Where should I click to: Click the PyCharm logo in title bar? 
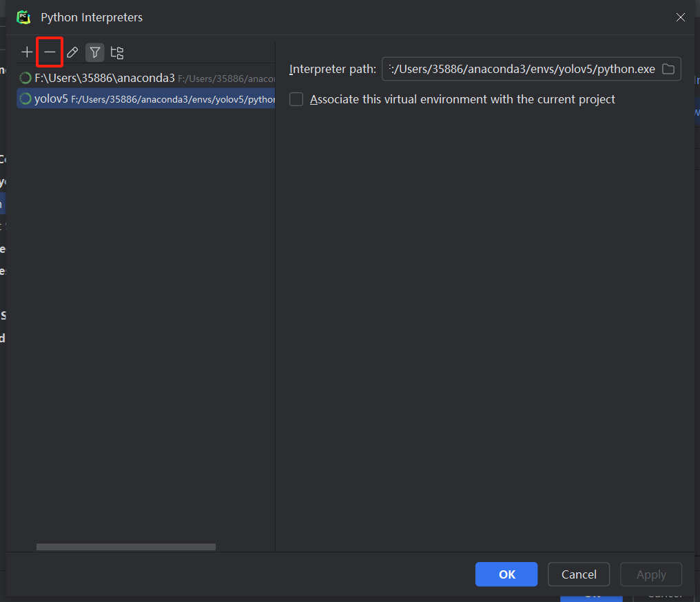point(23,17)
